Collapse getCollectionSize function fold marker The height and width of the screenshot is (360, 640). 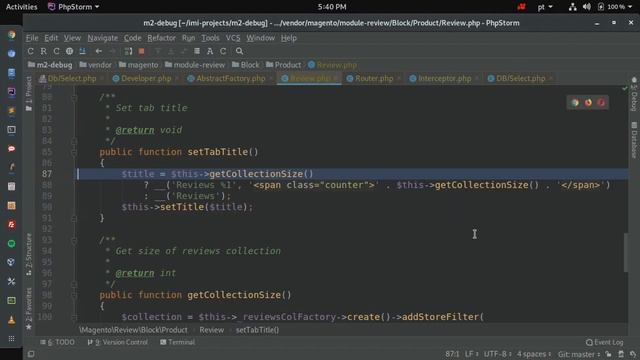point(74,295)
